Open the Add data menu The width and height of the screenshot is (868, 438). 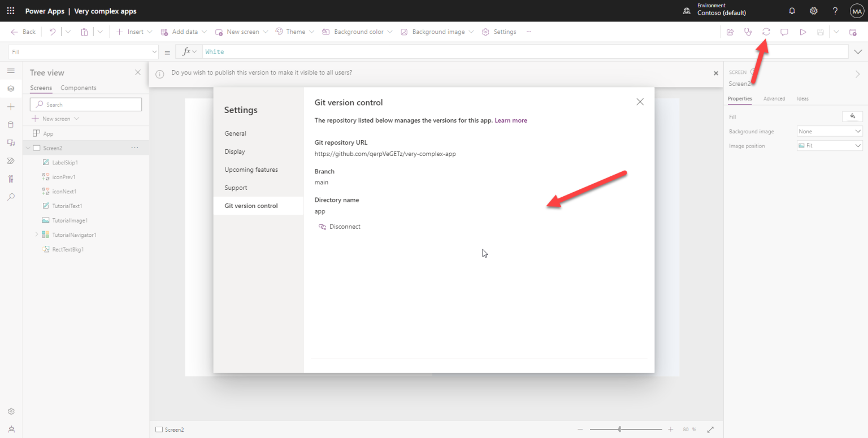click(184, 32)
